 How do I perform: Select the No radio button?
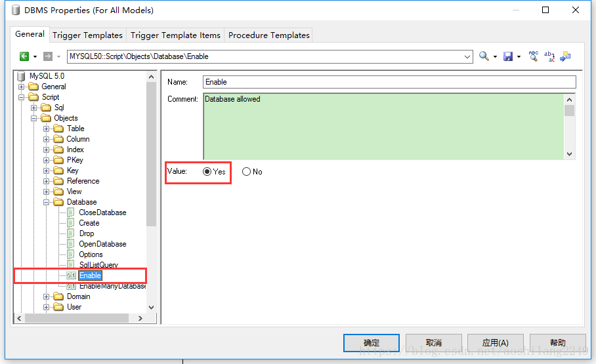click(x=246, y=172)
